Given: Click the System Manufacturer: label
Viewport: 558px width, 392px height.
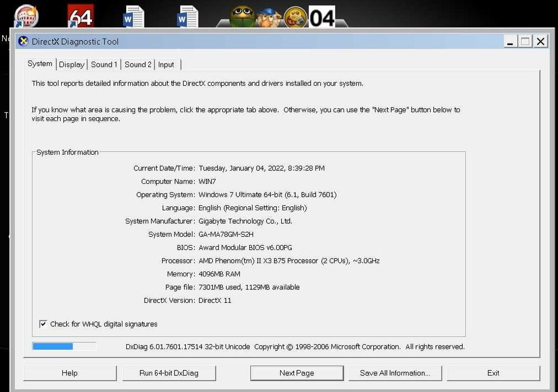Looking at the screenshot, I should pos(160,221).
